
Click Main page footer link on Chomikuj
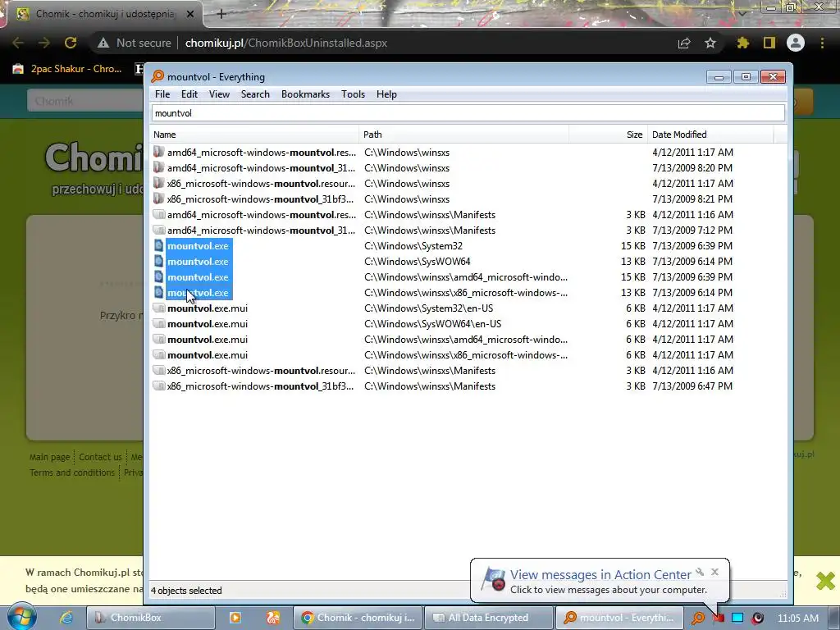pos(49,457)
